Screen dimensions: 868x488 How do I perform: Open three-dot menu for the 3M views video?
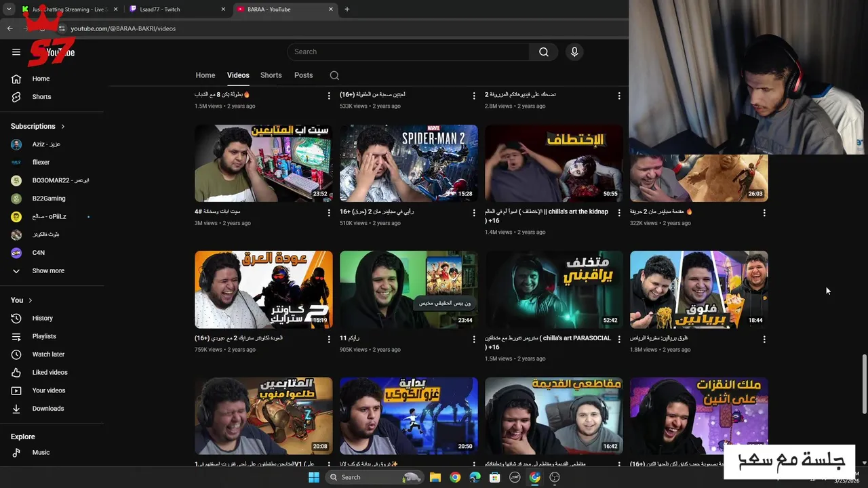tap(329, 213)
